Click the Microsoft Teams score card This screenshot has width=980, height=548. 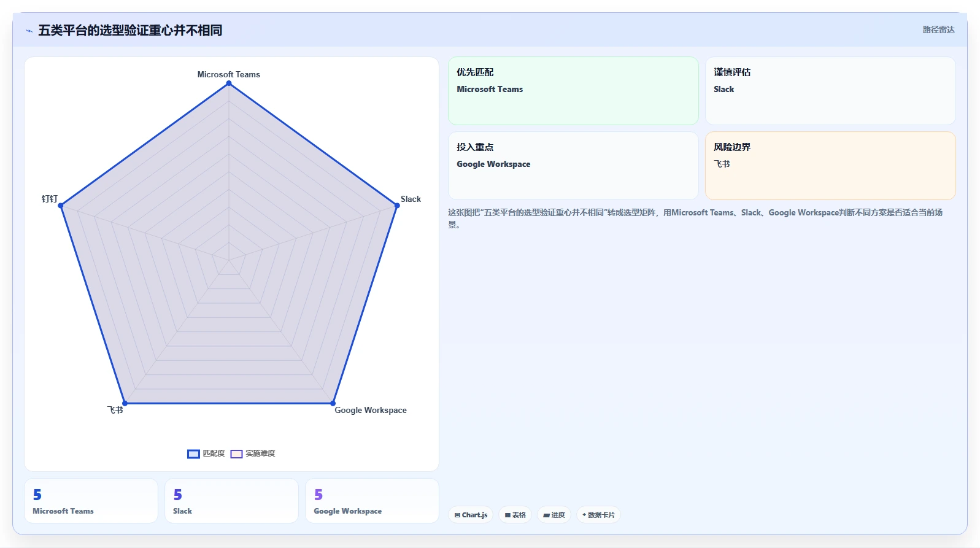click(91, 501)
